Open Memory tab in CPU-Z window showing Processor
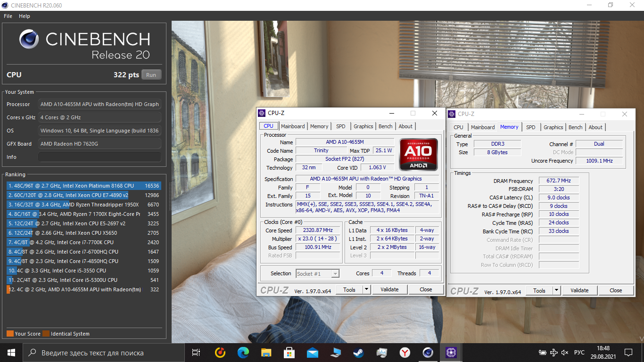 (x=319, y=126)
